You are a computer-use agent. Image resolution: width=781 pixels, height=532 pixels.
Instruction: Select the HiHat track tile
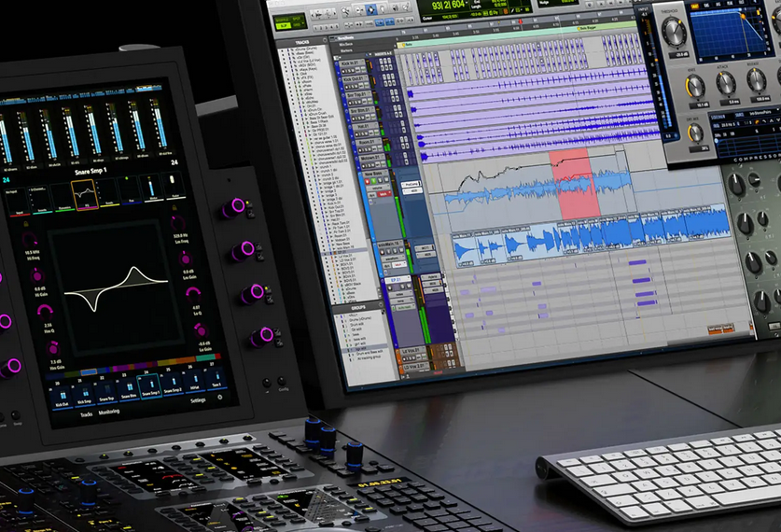tap(195, 382)
